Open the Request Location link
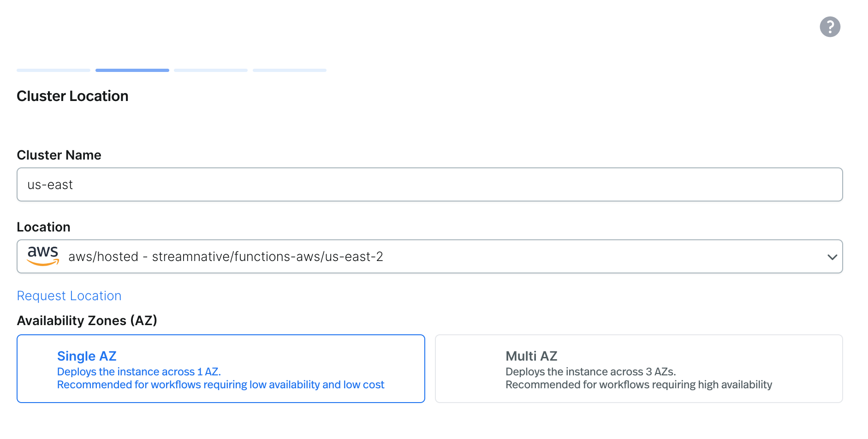Screen dimensions: 868x439 69,296
